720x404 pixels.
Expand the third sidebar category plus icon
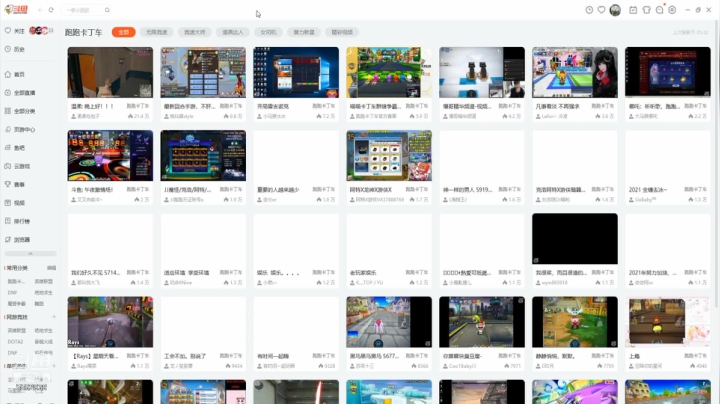point(54,366)
